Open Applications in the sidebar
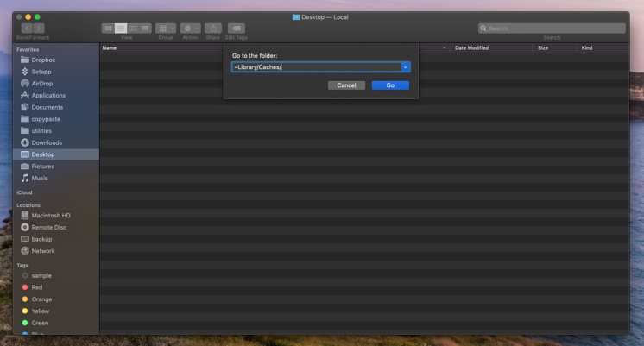Image resolution: width=644 pixels, height=346 pixels. coord(56,96)
